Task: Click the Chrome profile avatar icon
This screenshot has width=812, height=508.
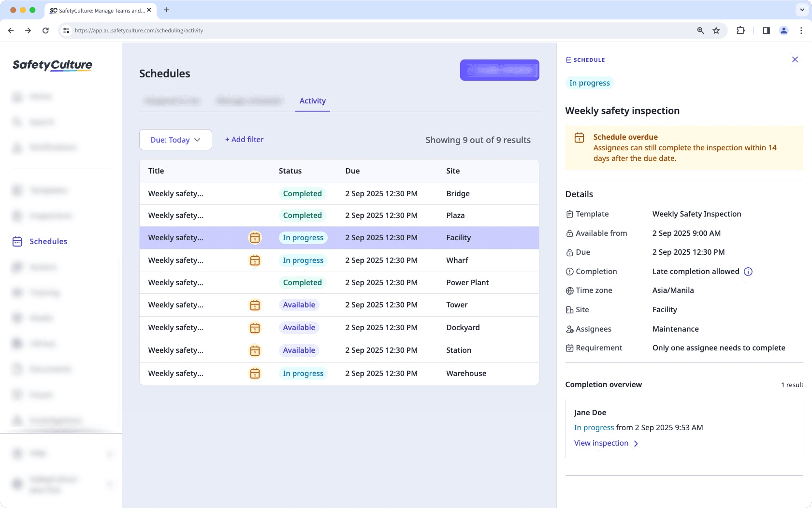Action: click(x=783, y=30)
